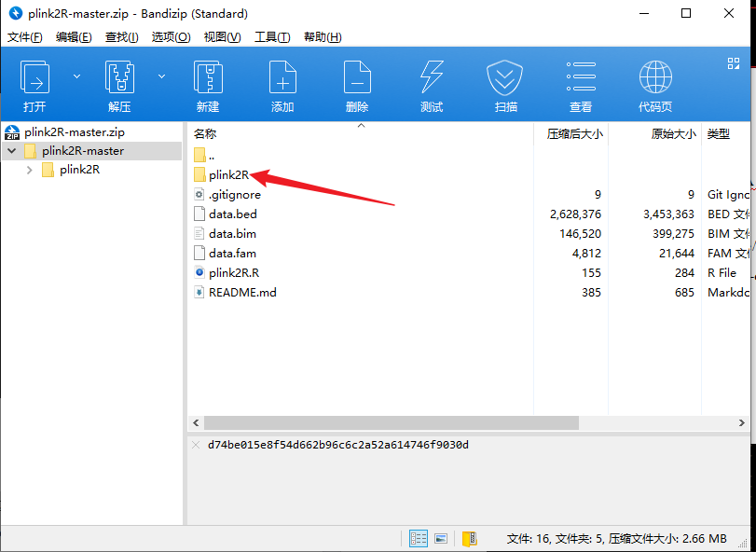Select plink2R-master folder in tree
756x552 pixels.
coord(82,151)
